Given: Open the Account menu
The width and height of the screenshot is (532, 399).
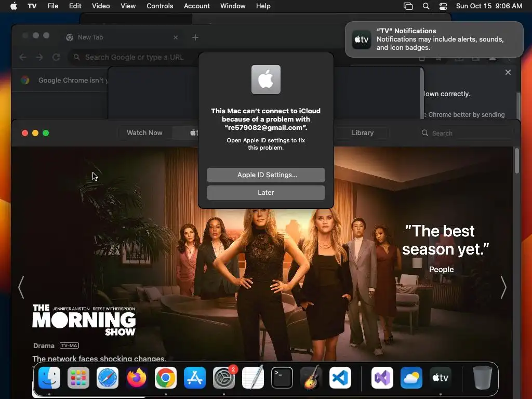Looking at the screenshot, I should click(x=197, y=6).
